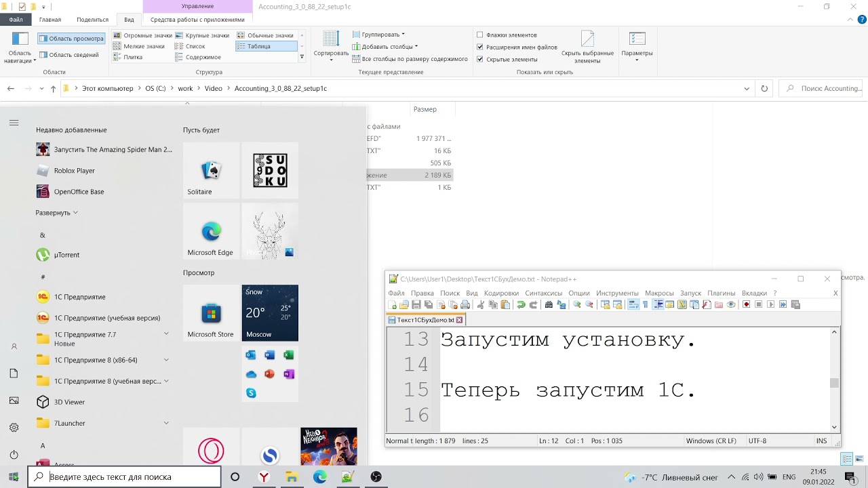Select the Плитка layout option
Viewport: 868px width, 488px height.
(x=127, y=57)
